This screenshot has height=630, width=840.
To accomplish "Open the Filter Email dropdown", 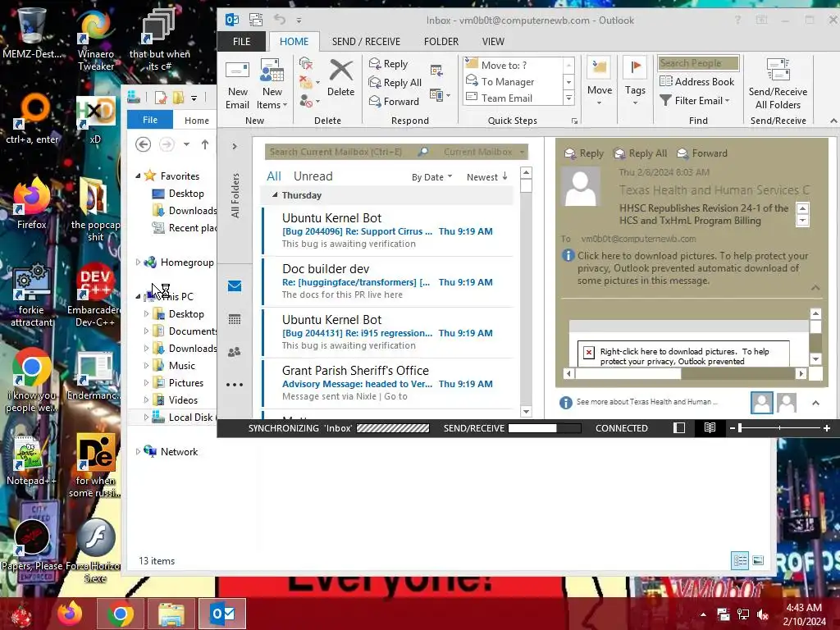I will [695, 100].
